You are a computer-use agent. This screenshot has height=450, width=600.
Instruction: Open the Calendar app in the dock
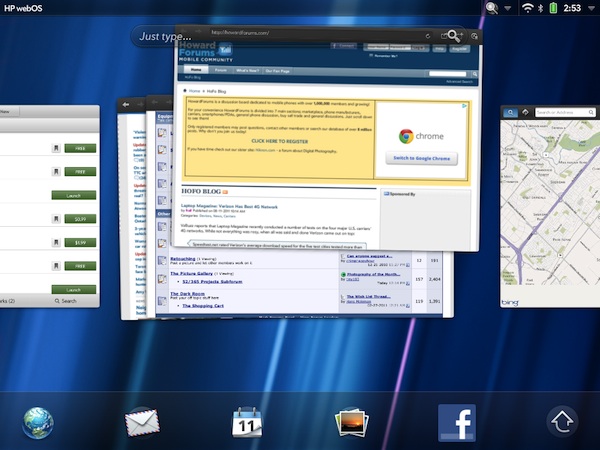coord(247,422)
